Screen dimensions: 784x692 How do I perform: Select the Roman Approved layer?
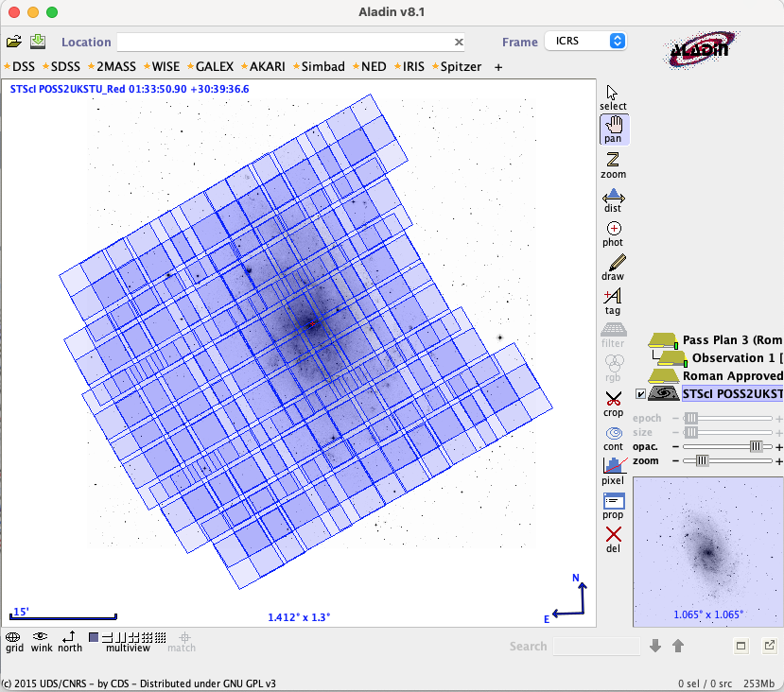coord(733,375)
